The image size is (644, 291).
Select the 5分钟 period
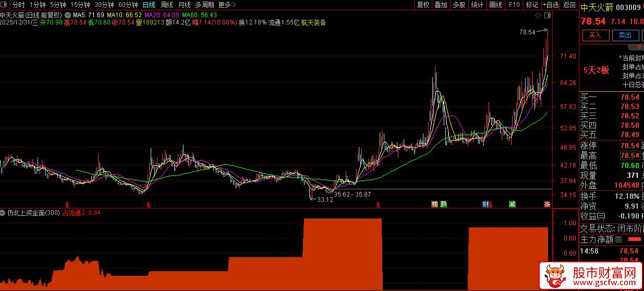click(x=58, y=5)
